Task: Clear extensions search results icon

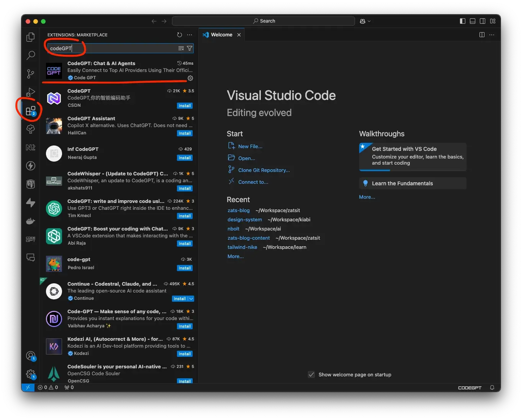Action: [x=181, y=48]
